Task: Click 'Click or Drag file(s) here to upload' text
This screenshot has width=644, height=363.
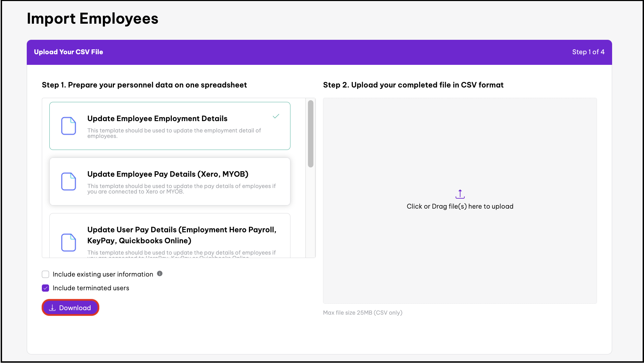Action: [460, 207]
